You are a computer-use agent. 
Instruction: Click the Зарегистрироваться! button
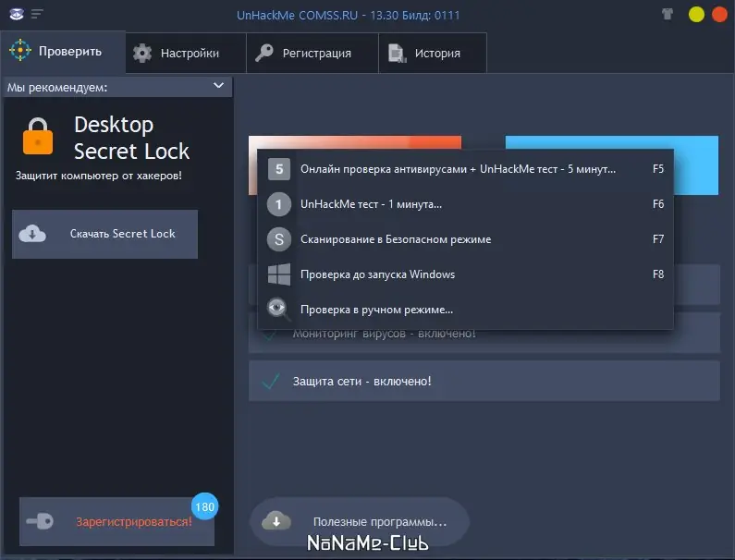pos(116,521)
